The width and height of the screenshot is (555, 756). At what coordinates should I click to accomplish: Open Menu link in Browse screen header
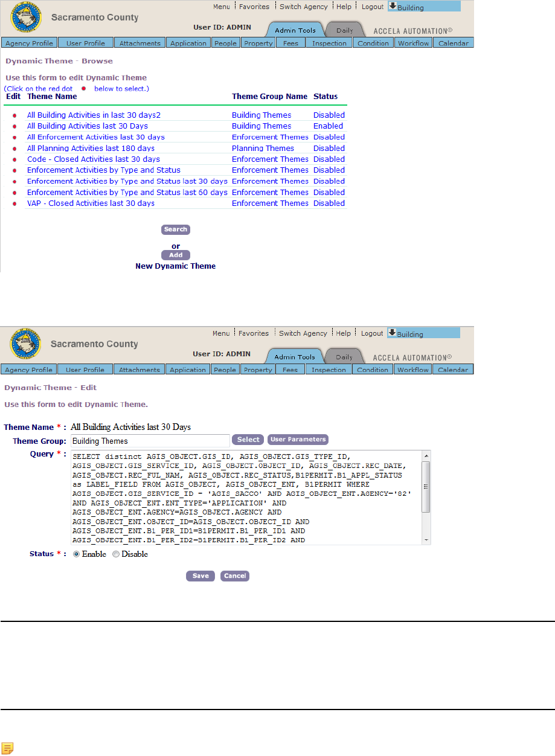tap(222, 7)
